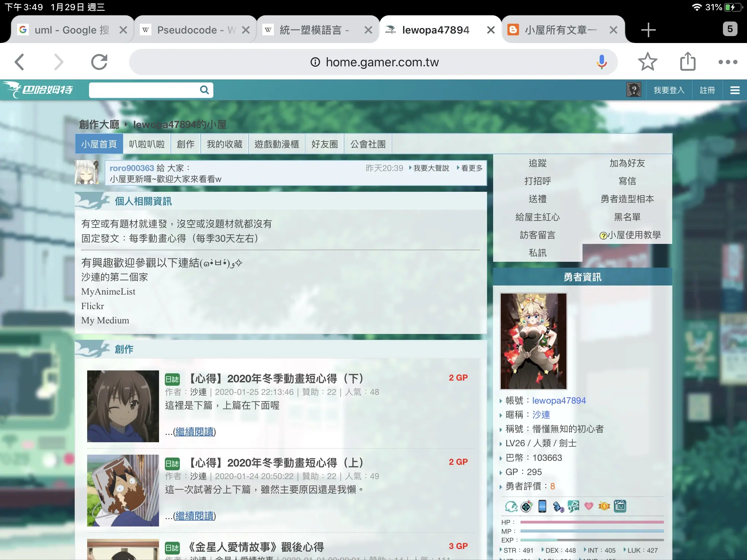Open the 創作 navigation tab

tap(186, 144)
